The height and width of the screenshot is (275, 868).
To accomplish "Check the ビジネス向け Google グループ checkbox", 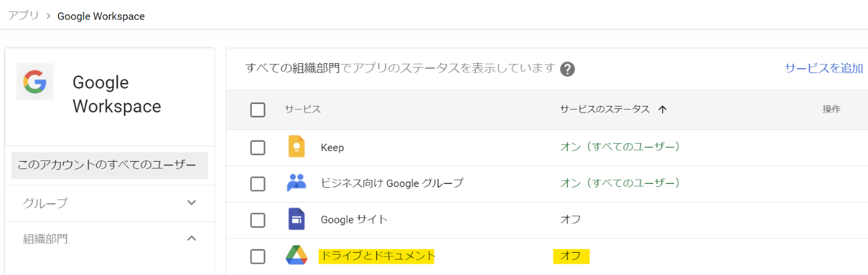I will [x=258, y=183].
